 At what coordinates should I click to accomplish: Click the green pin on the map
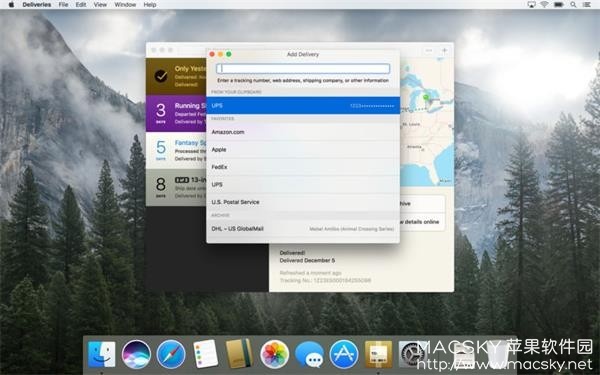(426, 98)
